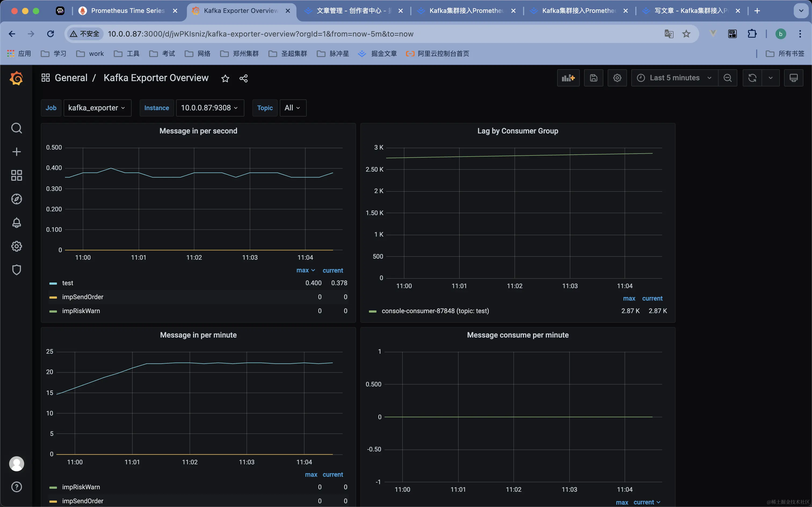Switch to the Prometheus Time Series tab
The image size is (812, 507).
[127, 11]
